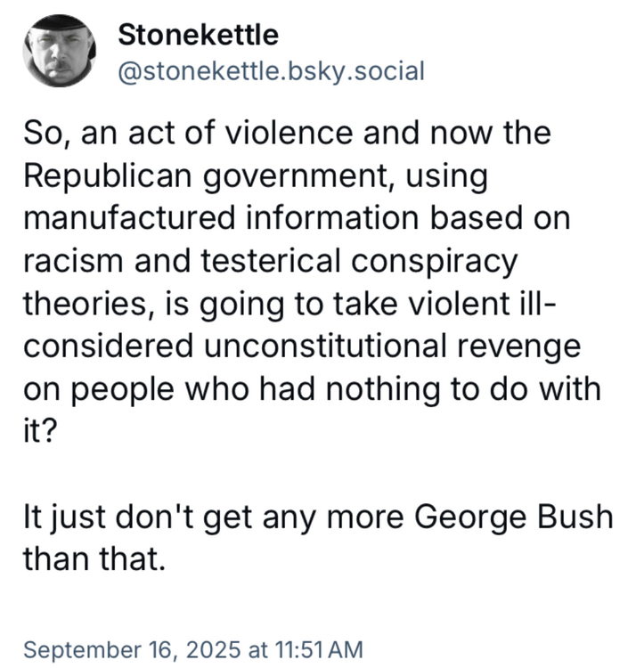Click the Stonekettle display name
This screenshot has width=644, height=668.
point(198,36)
